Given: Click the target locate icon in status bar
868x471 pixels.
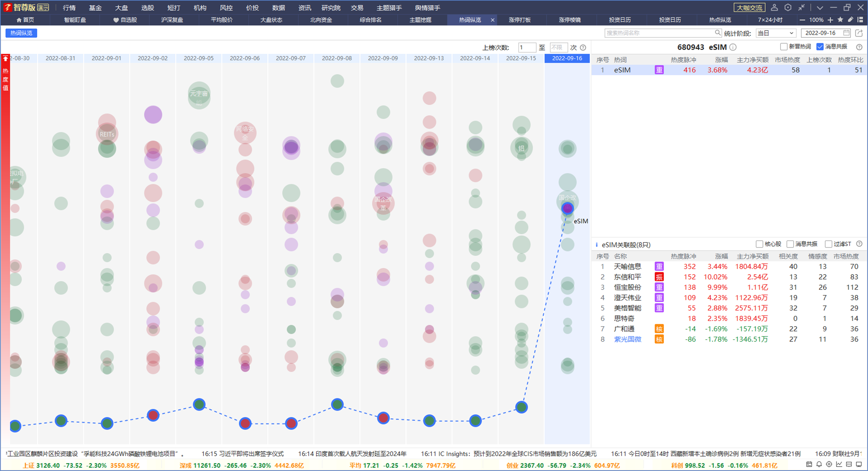Looking at the screenshot, I should [x=829, y=464].
